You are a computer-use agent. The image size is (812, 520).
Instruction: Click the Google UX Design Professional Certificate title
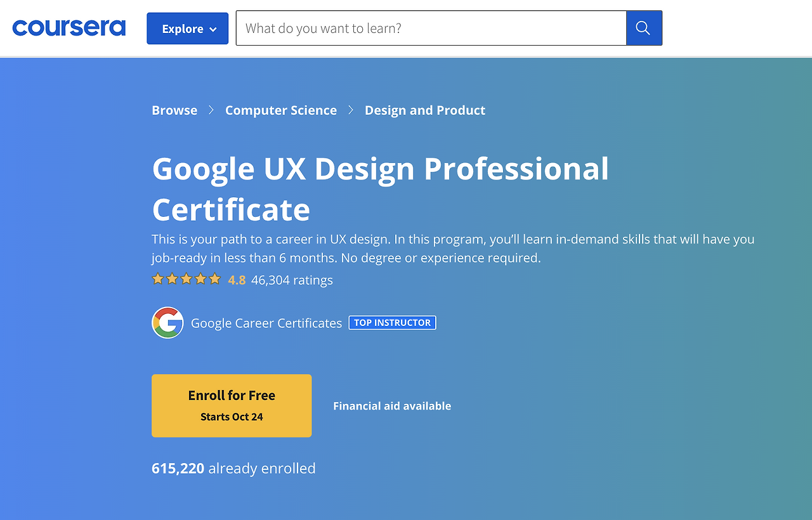click(381, 189)
